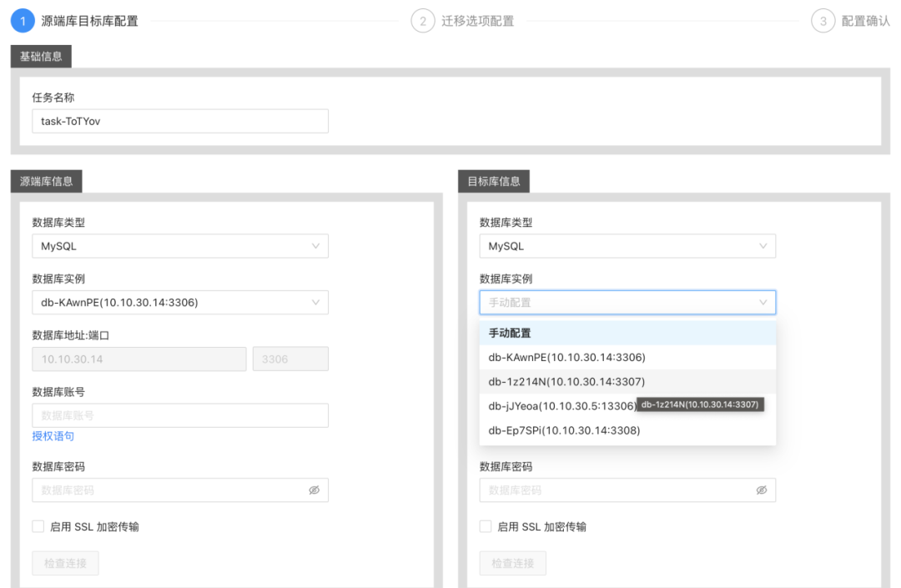Click 迁移选项配置 step label
The image size is (901, 588).
[477, 21]
